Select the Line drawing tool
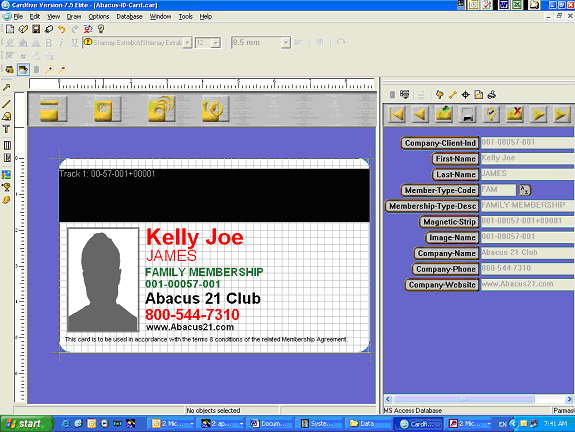This screenshot has width=575, height=432. point(7,104)
